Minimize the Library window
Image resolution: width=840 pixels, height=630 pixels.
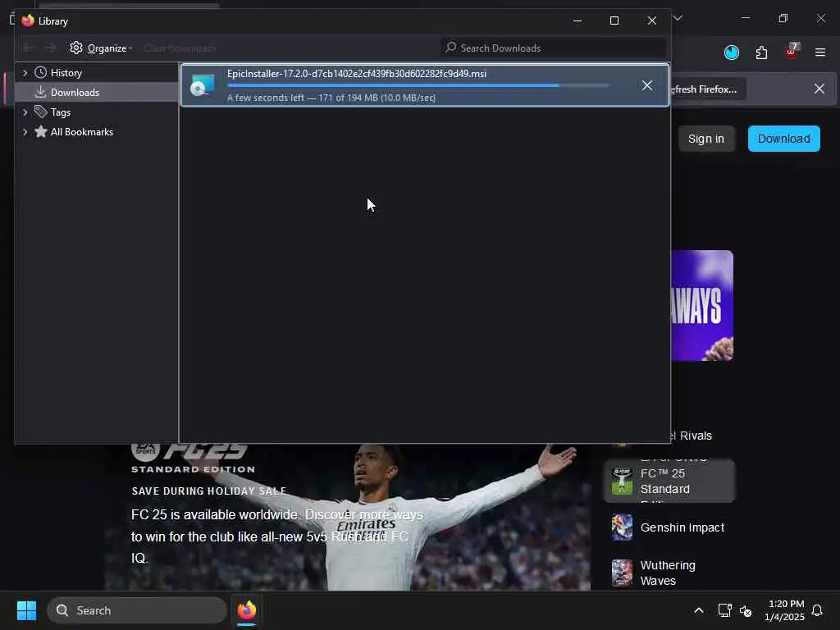577,21
